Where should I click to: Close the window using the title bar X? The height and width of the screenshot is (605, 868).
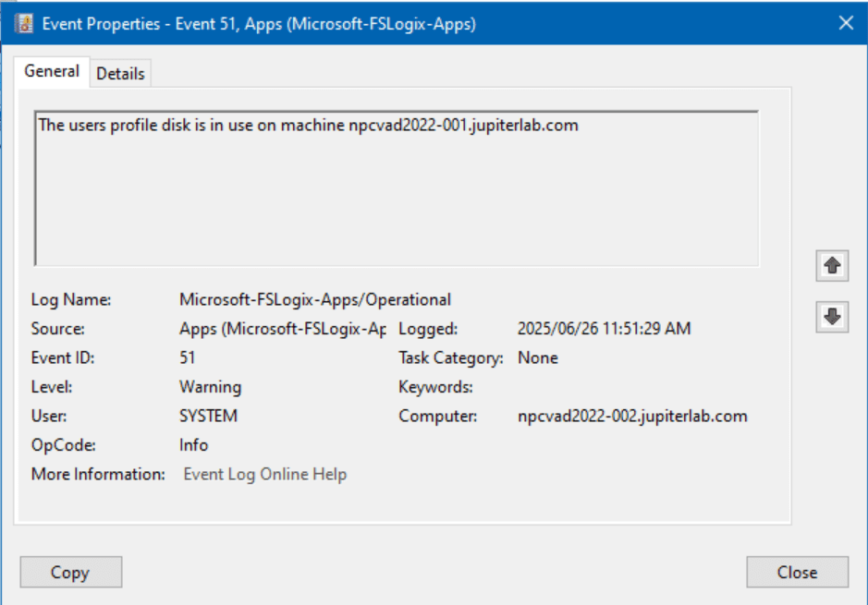pos(845,24)
